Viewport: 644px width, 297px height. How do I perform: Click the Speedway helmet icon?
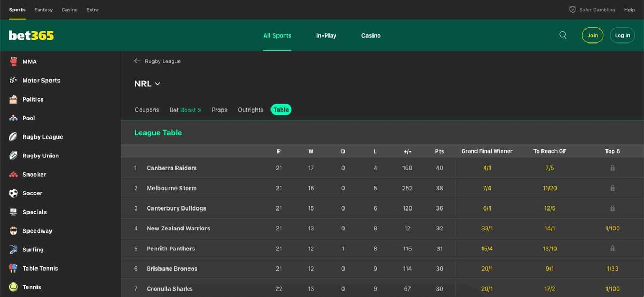pos(13,231)
